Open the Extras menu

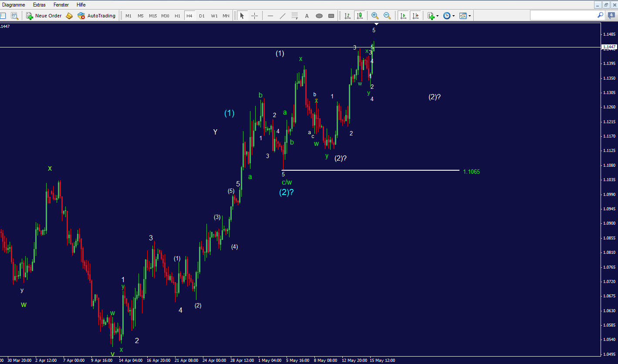39,5
